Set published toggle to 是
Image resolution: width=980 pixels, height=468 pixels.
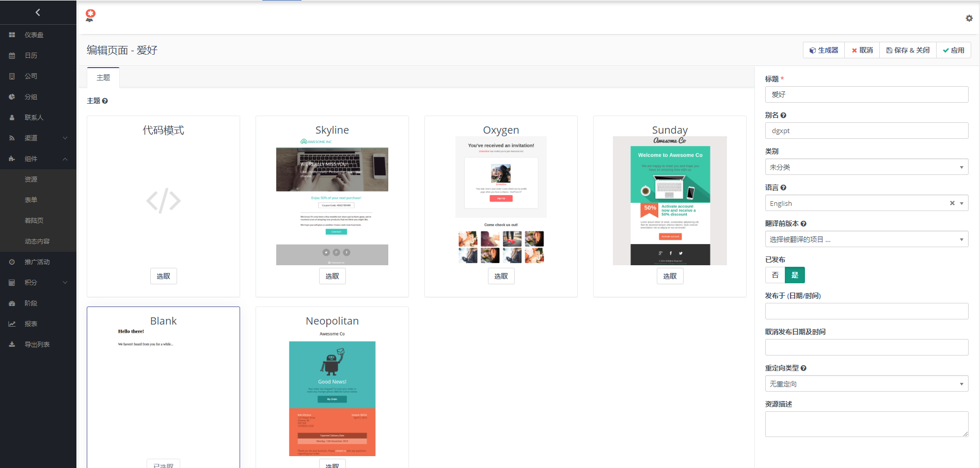click(795, 275)
